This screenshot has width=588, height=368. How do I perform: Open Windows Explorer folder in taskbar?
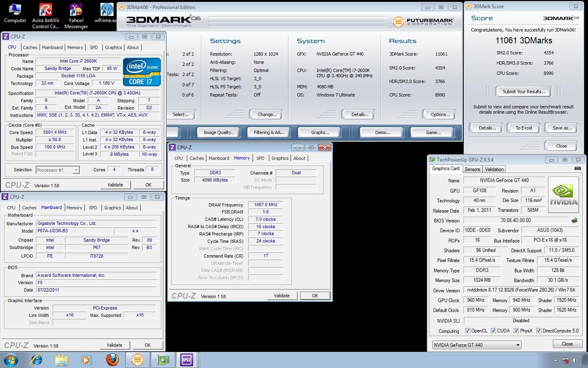coord(62,360)
